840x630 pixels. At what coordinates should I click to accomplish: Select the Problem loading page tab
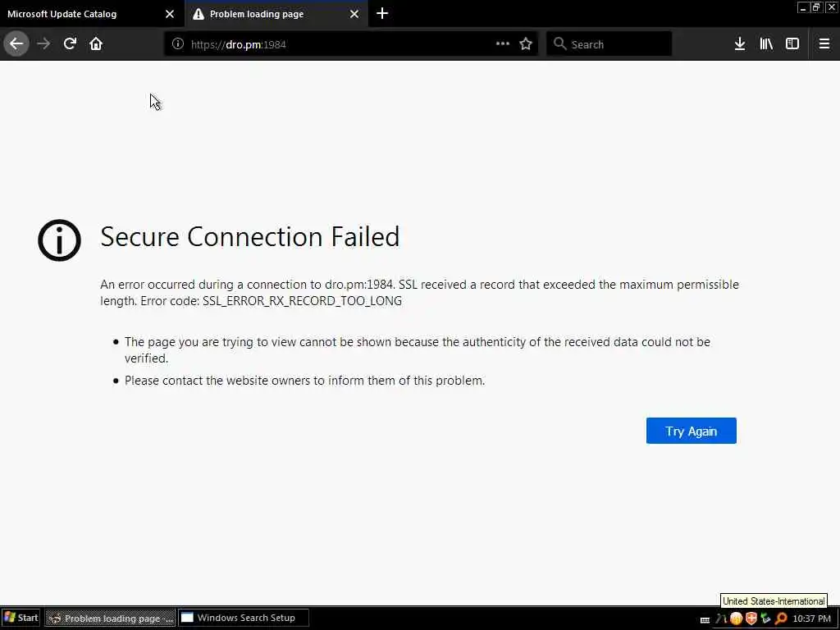(x=262, y=14)
